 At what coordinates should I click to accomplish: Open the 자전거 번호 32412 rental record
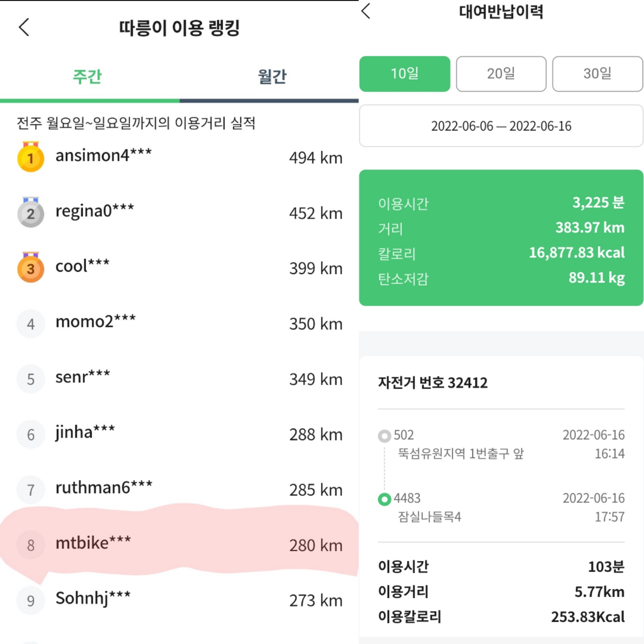(x=433, y=383)
